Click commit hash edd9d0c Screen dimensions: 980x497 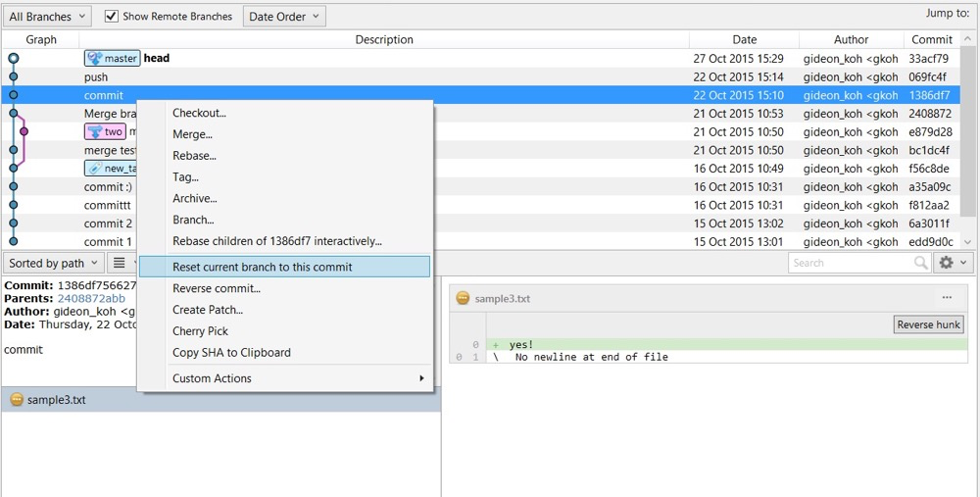point(931,242)
